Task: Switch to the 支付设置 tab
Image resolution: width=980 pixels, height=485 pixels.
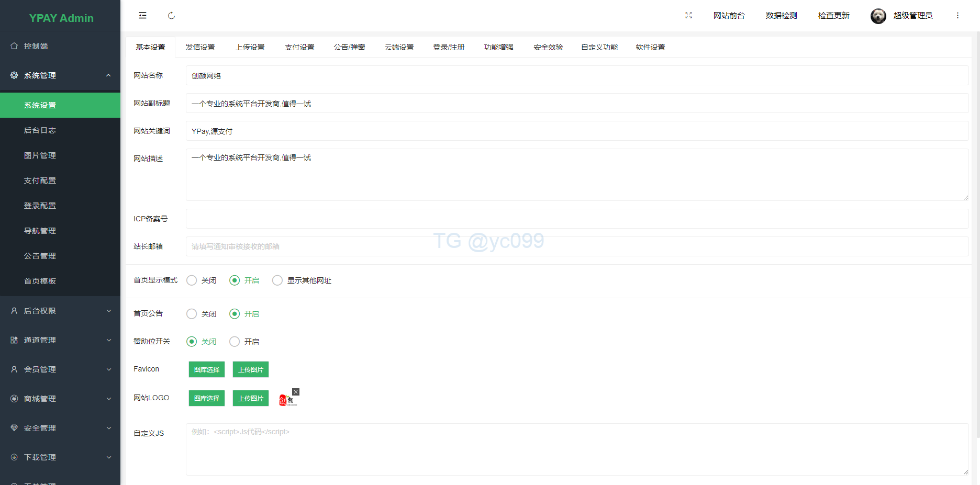Action: [x=299, y=47]
